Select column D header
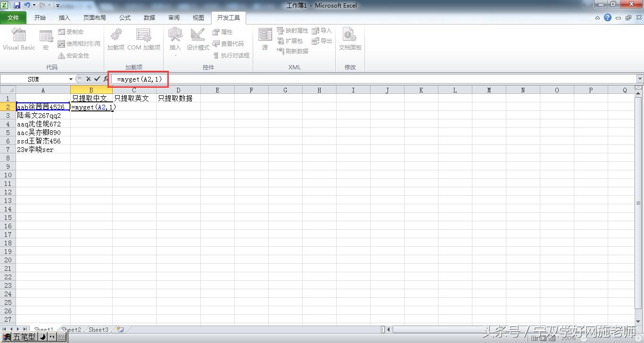This screenshot has height=343, width=644. pyautogui.click(x=178, y=90)
